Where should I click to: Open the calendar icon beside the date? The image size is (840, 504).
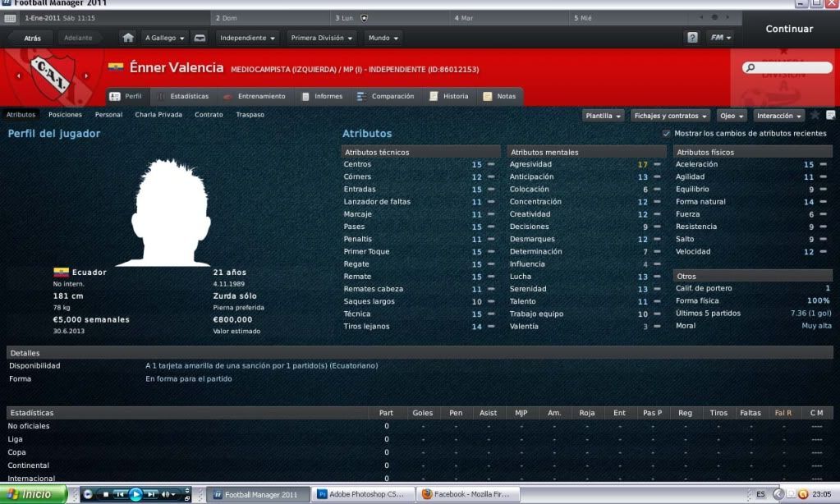click(x=10, y=18)
